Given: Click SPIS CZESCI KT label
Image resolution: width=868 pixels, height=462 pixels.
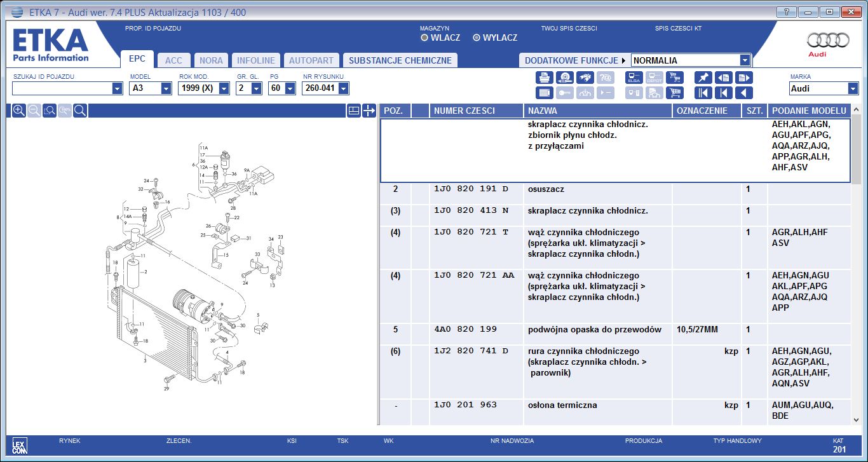Looking at the screenshot, I should coord(678,29).
